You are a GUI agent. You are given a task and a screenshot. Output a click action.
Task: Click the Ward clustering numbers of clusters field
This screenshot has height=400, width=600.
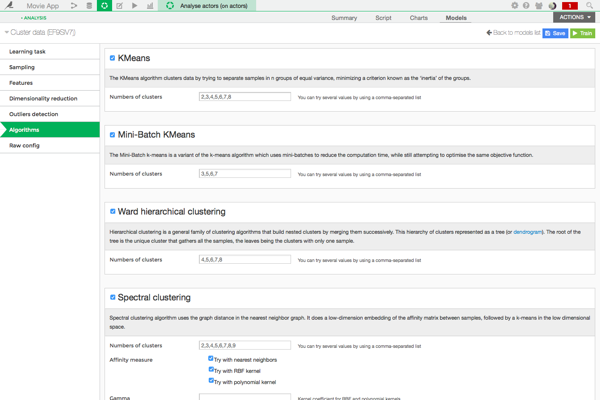(x=245, y=259)
